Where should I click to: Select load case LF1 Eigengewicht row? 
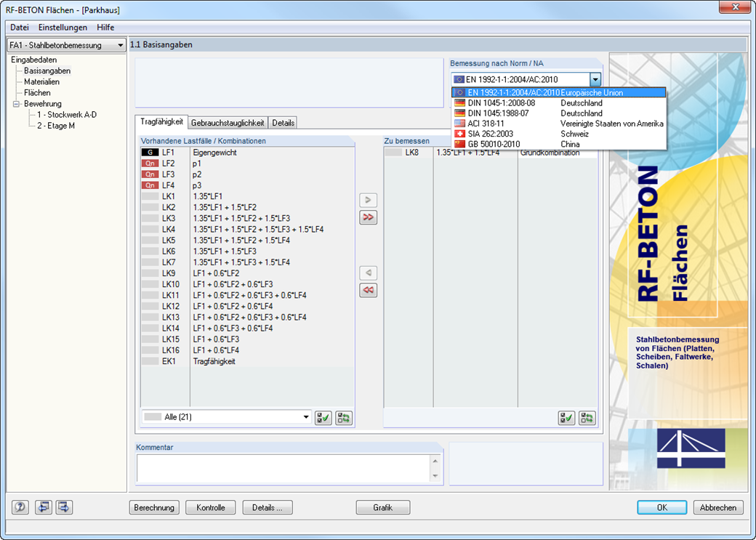pos(247,153)
